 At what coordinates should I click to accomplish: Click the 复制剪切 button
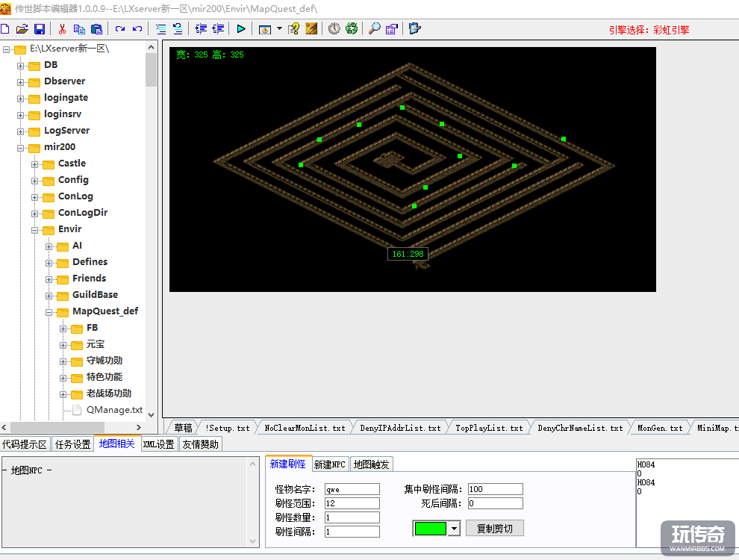[495, 529]
